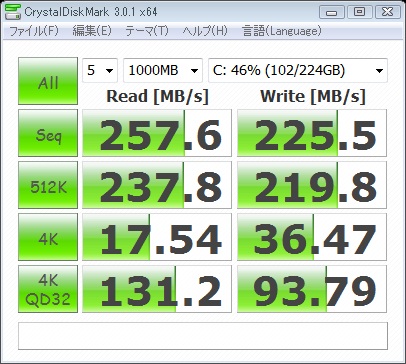Open the 編集(E) menu
The width and height of the screenshot is (406, 364).
click(92, 31)
